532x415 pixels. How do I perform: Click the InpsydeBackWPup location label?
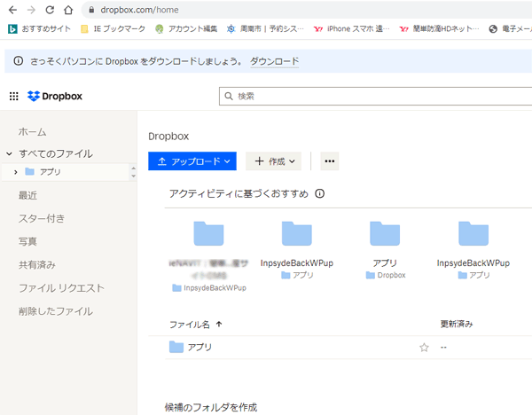coord(209,288)
